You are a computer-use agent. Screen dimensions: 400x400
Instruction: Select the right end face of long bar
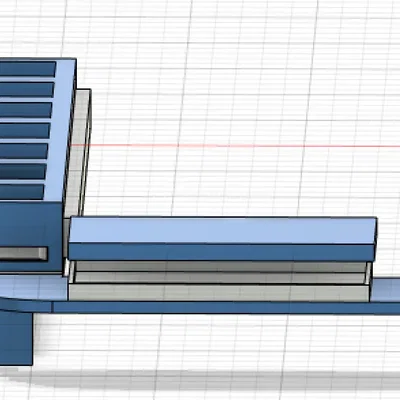click(x=376, y=239)
